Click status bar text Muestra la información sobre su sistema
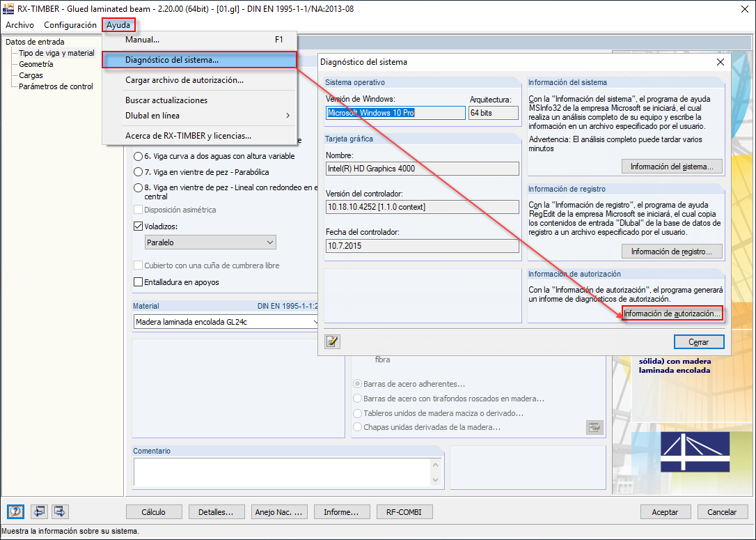 (70, 531)
